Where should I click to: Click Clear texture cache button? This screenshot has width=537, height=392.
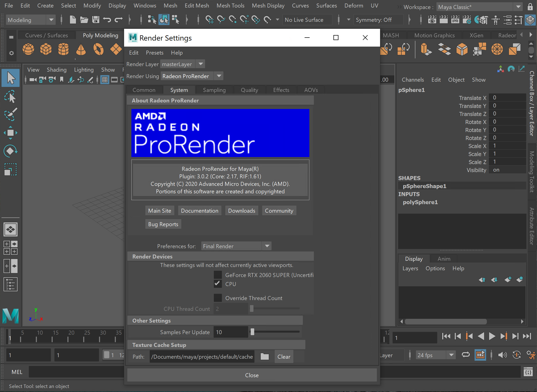(284, 356)
